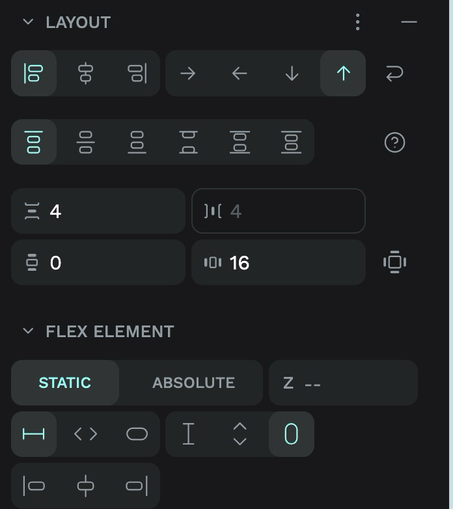Select align items end icon

click(x=137, y=73)
